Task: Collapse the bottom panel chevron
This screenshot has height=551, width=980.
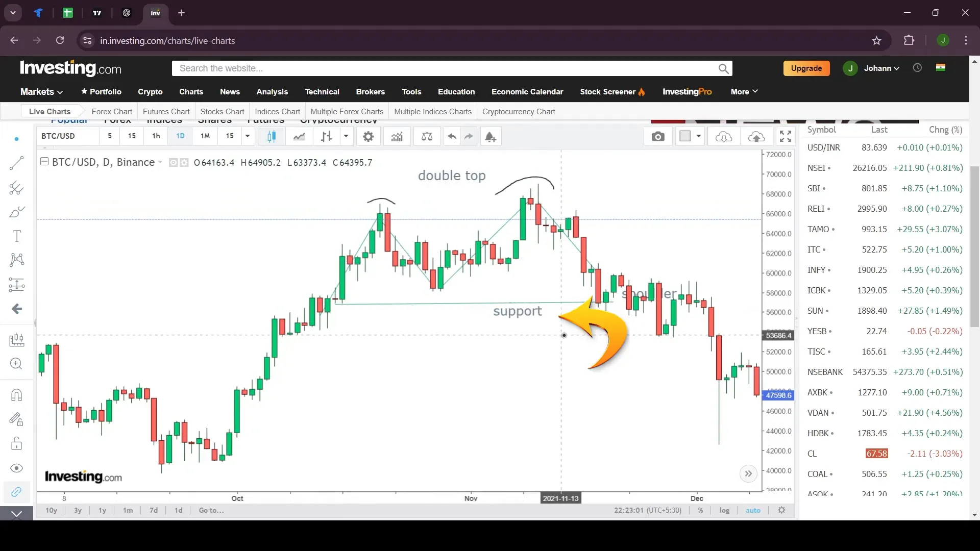Action: [16, 514]
